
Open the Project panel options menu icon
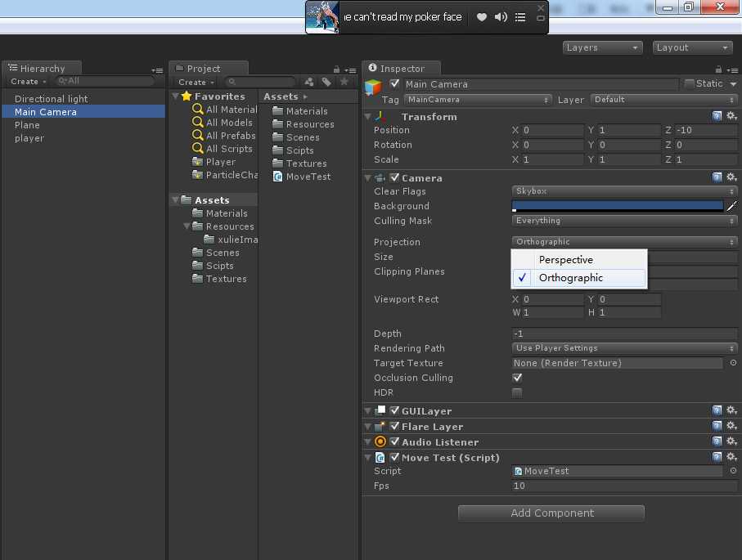(351, 70)
